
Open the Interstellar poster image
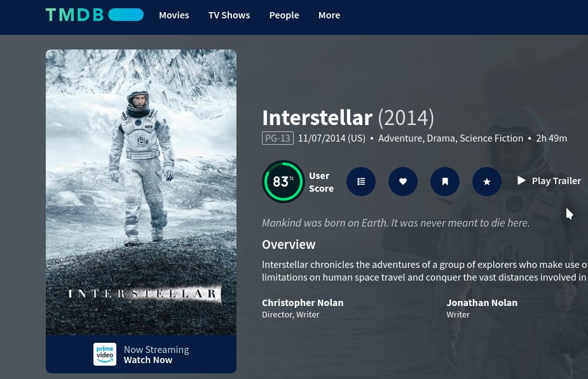pos(141,192)
